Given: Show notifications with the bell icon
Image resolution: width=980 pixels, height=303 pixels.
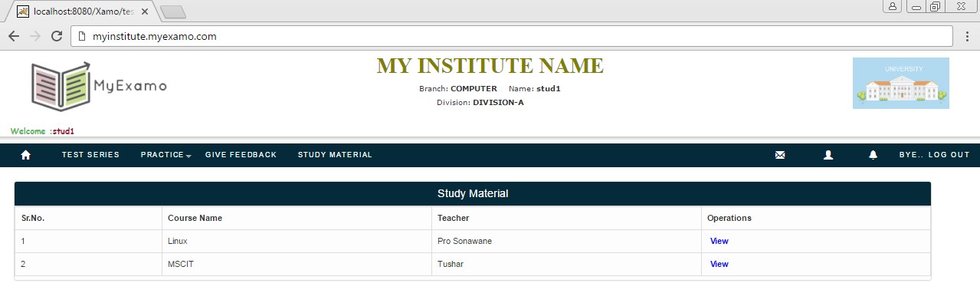Looking at the screenshot, I should pyautogui.click(x=873, y=155).
